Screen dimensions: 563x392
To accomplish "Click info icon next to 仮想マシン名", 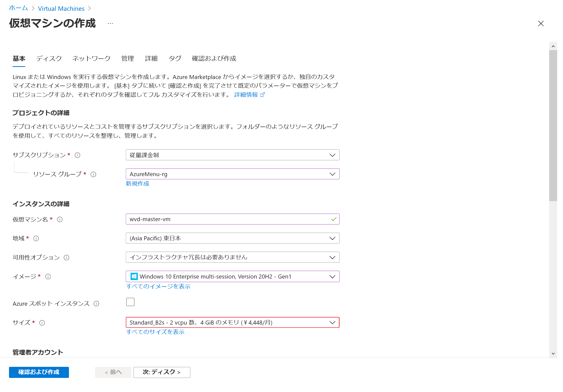I will 60,219.
